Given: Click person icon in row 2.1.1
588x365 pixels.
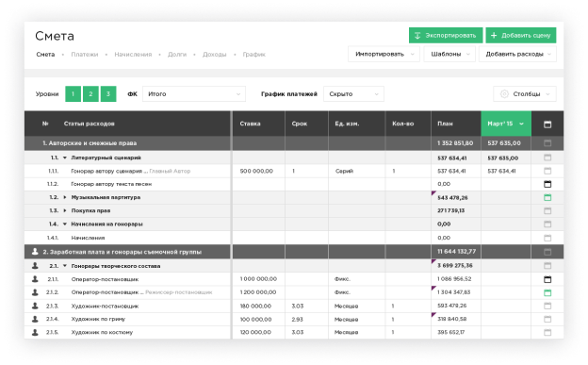Looking at the screenshot, I should pos(35,278).
